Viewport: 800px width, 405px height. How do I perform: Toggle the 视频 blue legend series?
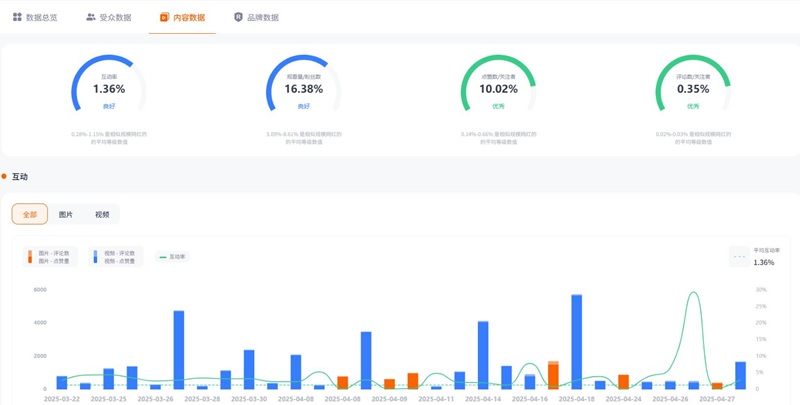[114, 257]
